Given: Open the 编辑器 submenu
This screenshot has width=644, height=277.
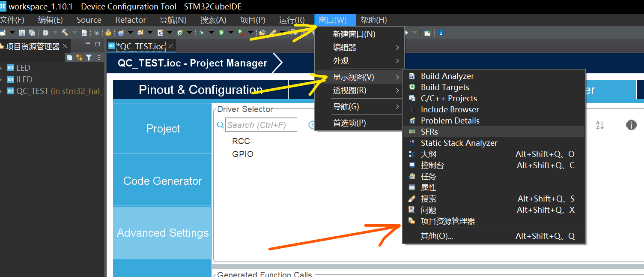Looking at the screenshot, I should 359,48.
